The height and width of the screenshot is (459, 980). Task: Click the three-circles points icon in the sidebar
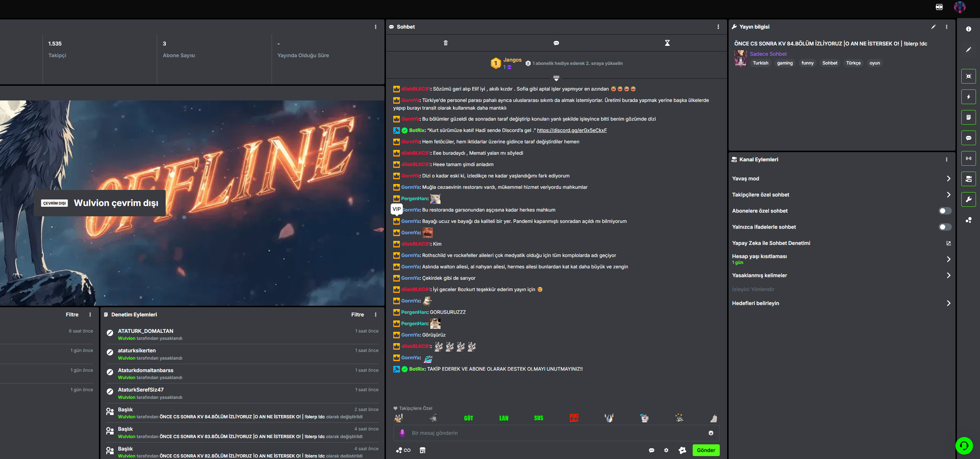[x=968, y=220]
